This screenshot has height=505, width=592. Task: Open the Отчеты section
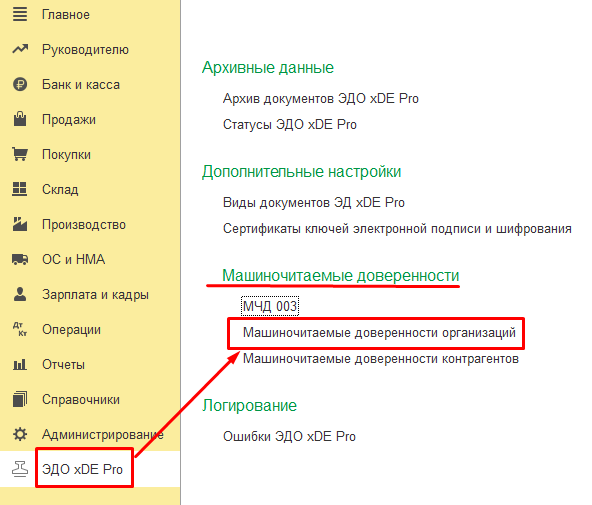[63, 365]
